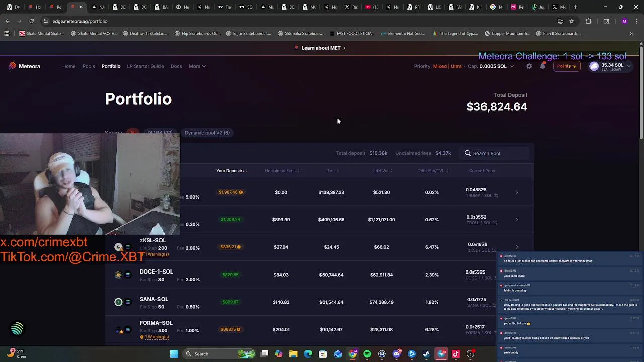Go to the Pools nav item
The width and height of the screenshot is (644, 362).
(x=89, y=66)
